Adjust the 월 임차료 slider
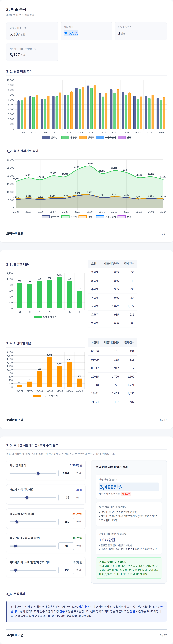This screenshot has width=173, height=644. pyautogui.click(x=33, y=522)
